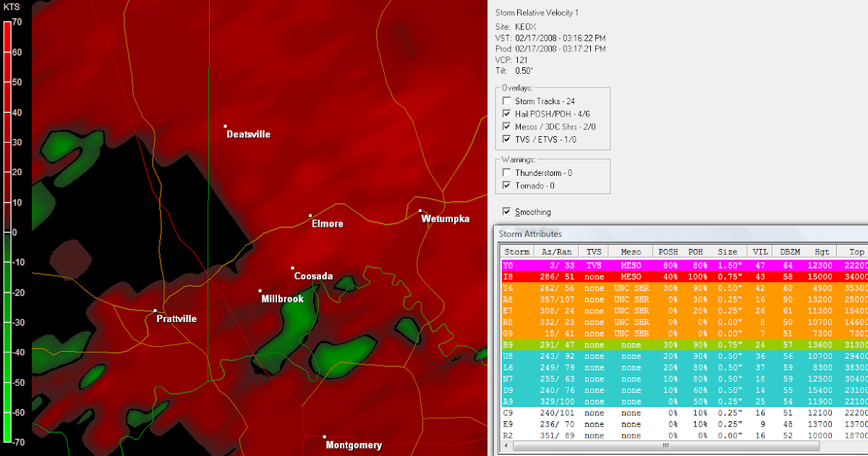Select storm row N7
This screenshot has height=456, width=868.
[x=684, y=379]
